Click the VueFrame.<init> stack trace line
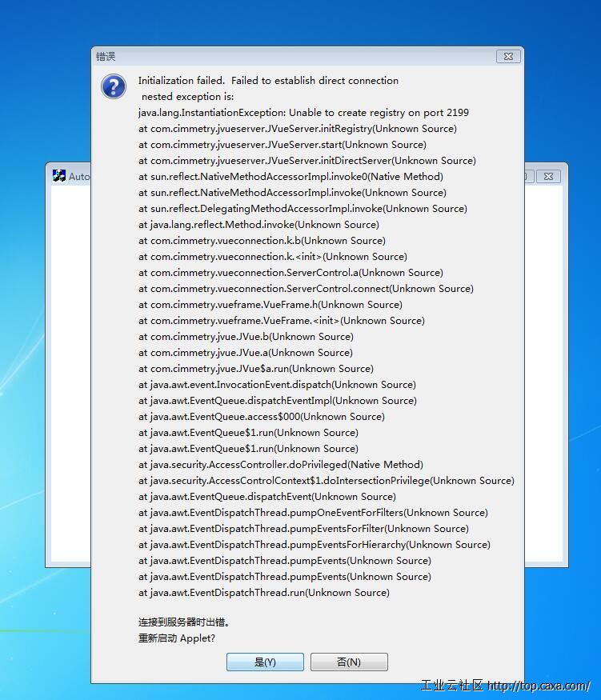The height and width of the screenshot is (700, 601). pos(282,321)
